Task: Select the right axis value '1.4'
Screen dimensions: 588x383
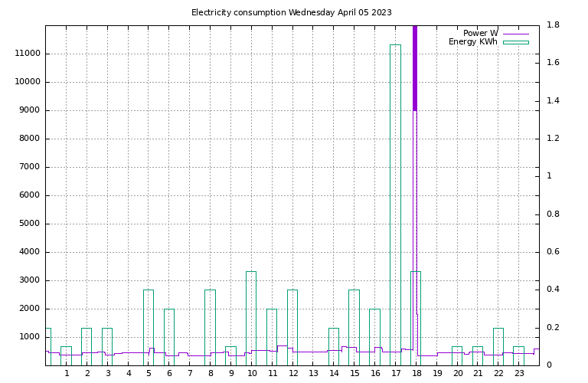Action: click(x=553, y=100)
